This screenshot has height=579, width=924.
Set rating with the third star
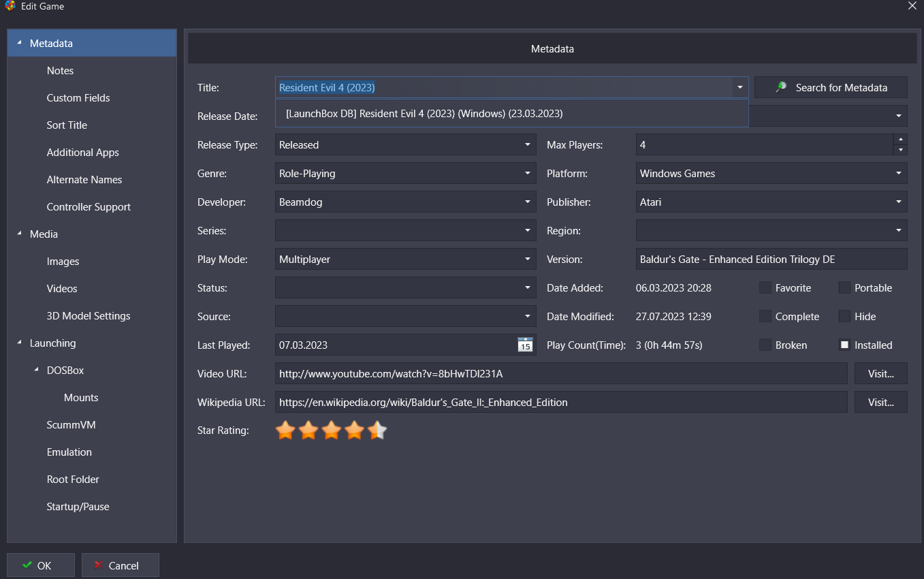click(x=332, y=431)
